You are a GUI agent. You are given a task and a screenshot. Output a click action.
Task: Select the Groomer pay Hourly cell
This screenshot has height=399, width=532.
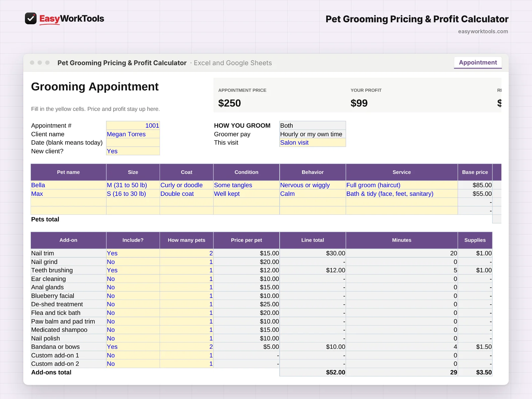313,134
